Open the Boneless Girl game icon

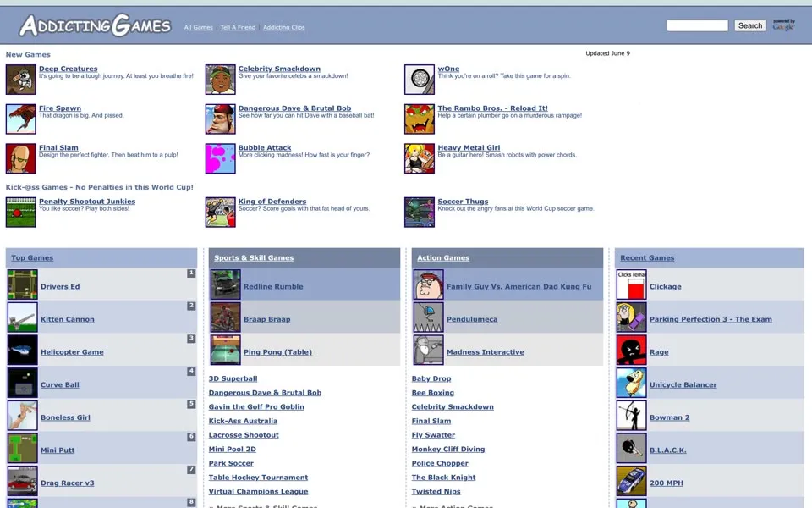point(22,415)
